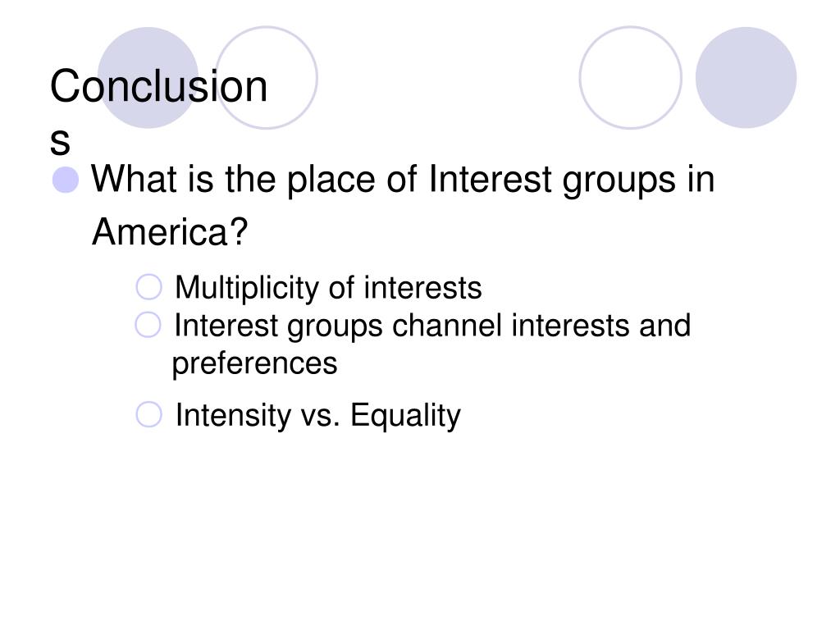Click the outlined circle next to the title
Viewport: 840px width, 630px height.
pos(267,78)
